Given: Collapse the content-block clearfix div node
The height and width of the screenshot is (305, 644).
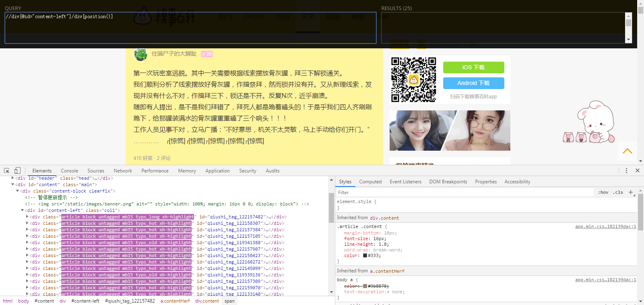Looking at the screenshot, I should (x=18, y=191).
